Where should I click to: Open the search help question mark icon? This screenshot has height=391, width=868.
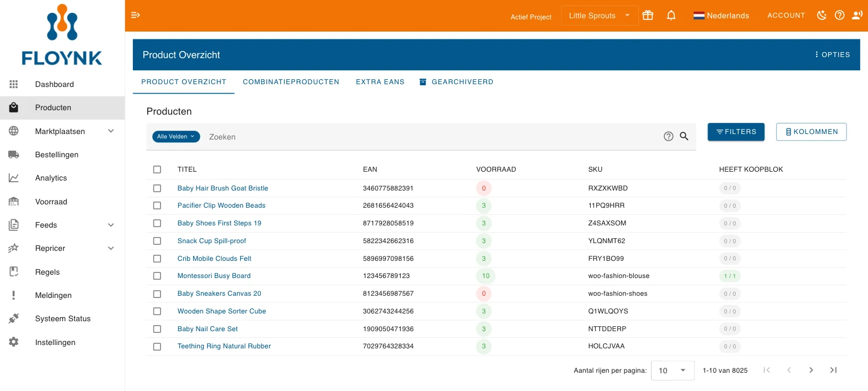[x=669, y=136]
